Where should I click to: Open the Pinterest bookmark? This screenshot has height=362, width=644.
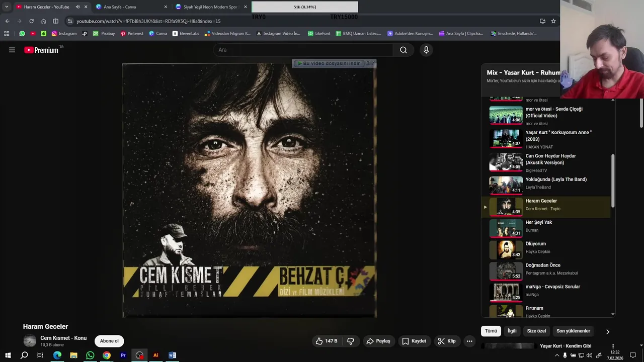pyautogui.click(x=132, y=34)
